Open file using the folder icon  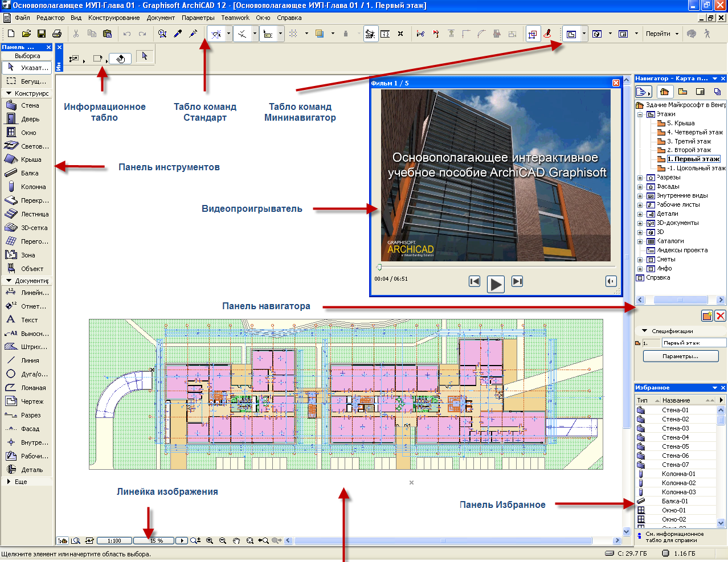pyautogui.click(x=26, y=34)
